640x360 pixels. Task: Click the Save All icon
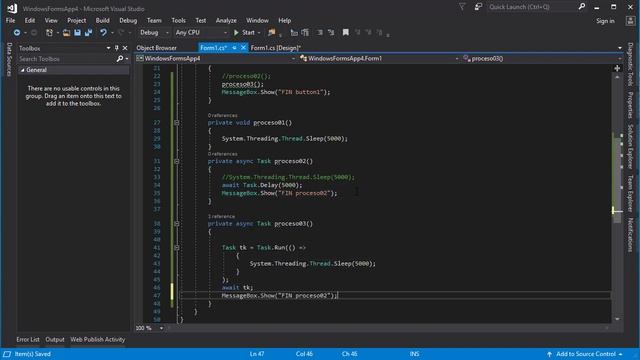(89, 33)
